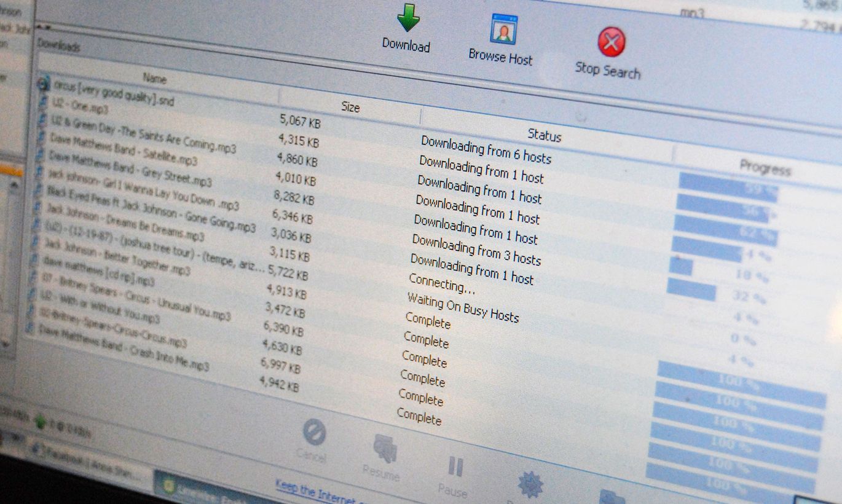
Task: Click the '5,067 KB' size cell
Action: [300, 121]
